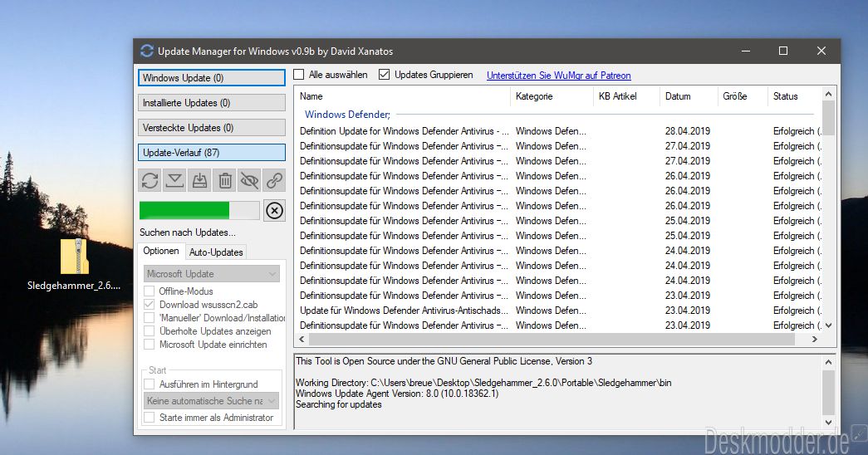This screenshot has height=455, width=868.
Task: Click the Update Manager title bar app icon
Action: tap(147, 51)
